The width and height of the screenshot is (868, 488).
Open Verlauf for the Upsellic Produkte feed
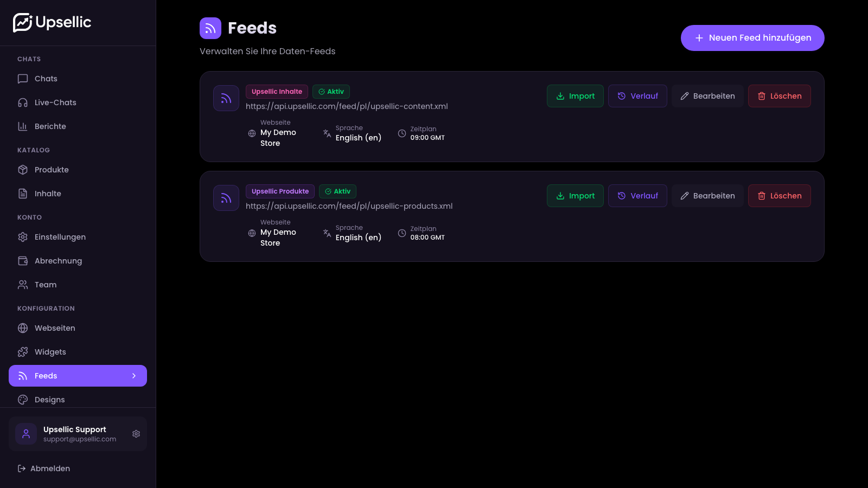(x=637, y=195)
